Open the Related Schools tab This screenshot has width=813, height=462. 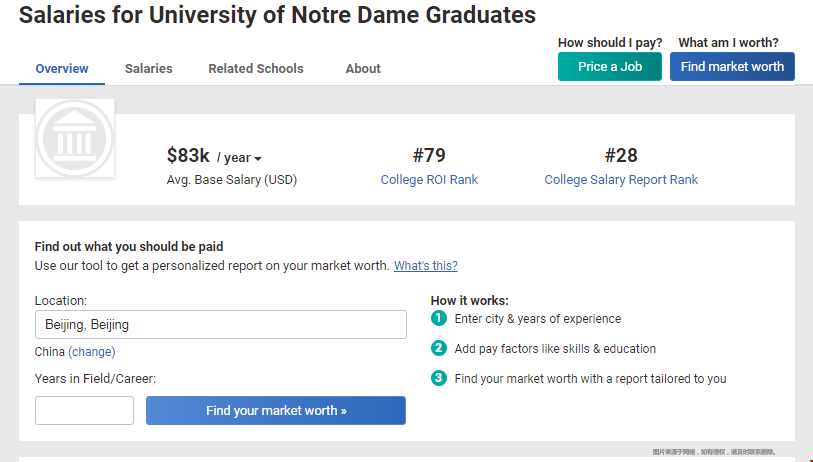pyautogui.click(x=256, y=68)
